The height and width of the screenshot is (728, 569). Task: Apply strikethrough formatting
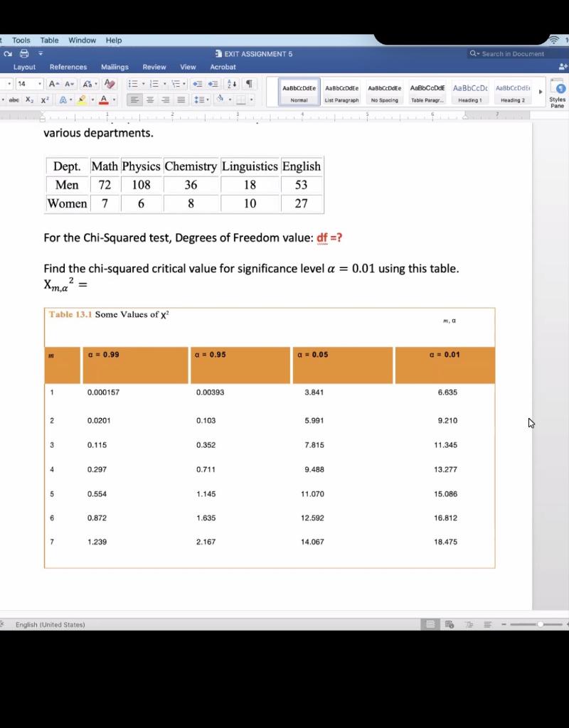pyautogui.click(x=13, y=100)
